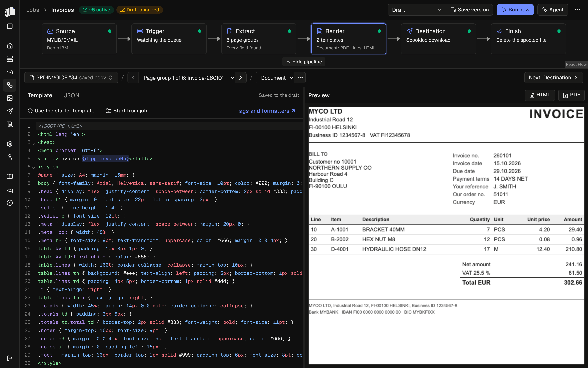Open the Draft version dropdown
Image resolution: width=588 pixels, height=368 pixels.
pos(416,10)
